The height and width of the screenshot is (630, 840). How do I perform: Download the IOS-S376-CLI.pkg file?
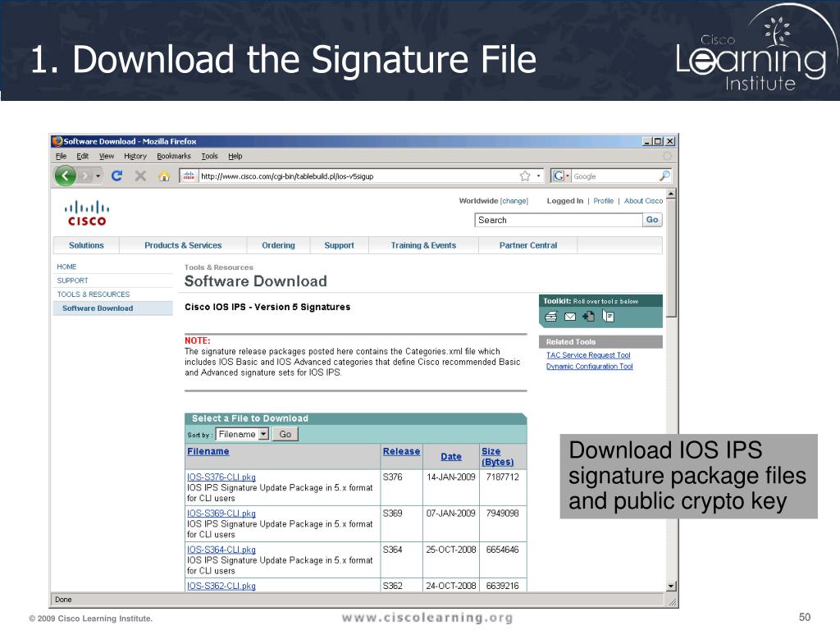[221, 477]
